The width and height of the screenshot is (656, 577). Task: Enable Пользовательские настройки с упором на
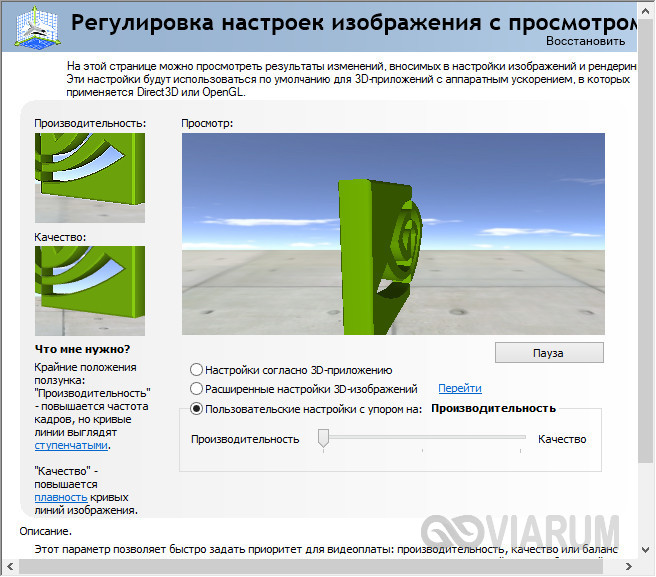(196, 408)
